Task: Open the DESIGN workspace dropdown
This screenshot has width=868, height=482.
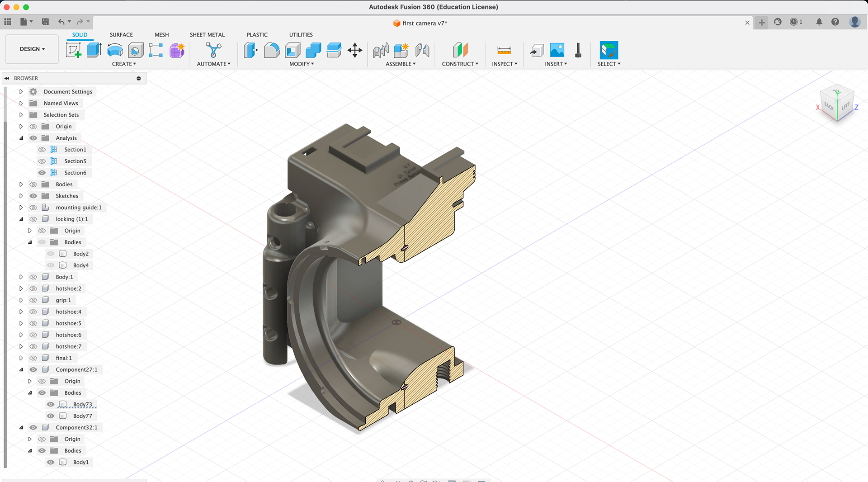Action: tap(32, 49)
